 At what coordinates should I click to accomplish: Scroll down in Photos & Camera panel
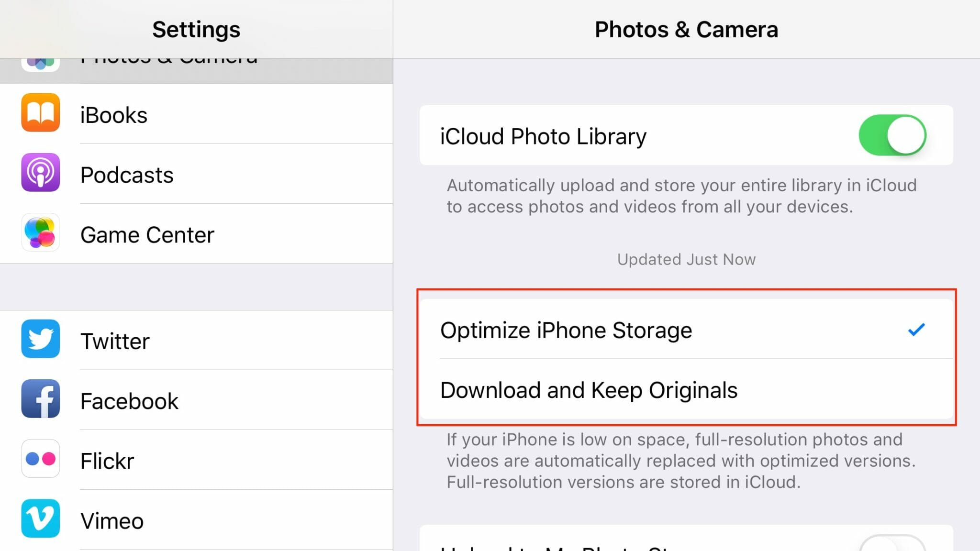coord(687,505)
